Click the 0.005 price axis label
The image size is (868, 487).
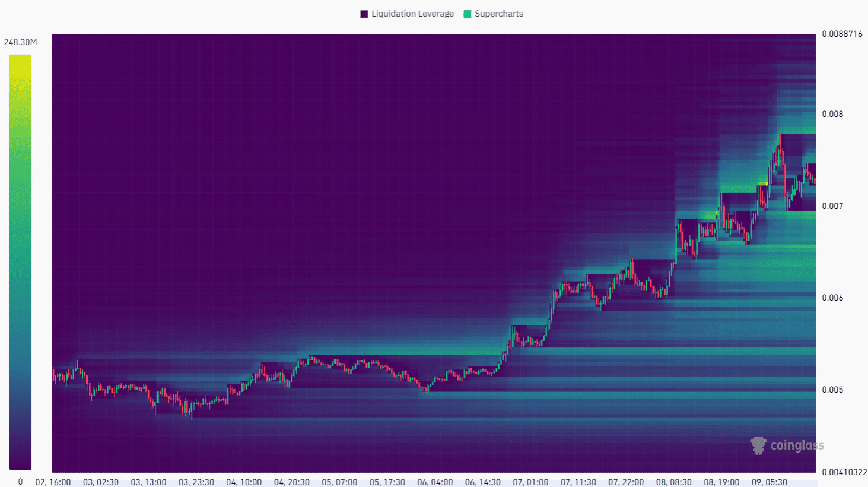tap(832, 390)
